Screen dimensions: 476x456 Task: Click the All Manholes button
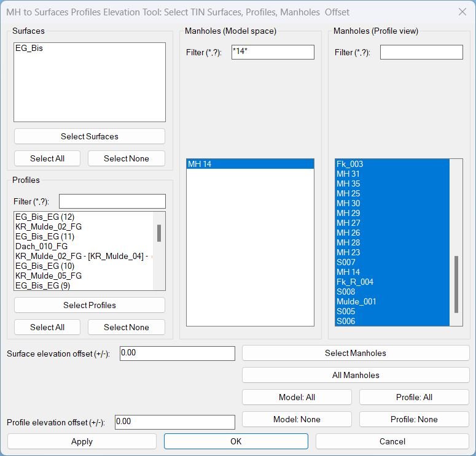tap(356, 375)
